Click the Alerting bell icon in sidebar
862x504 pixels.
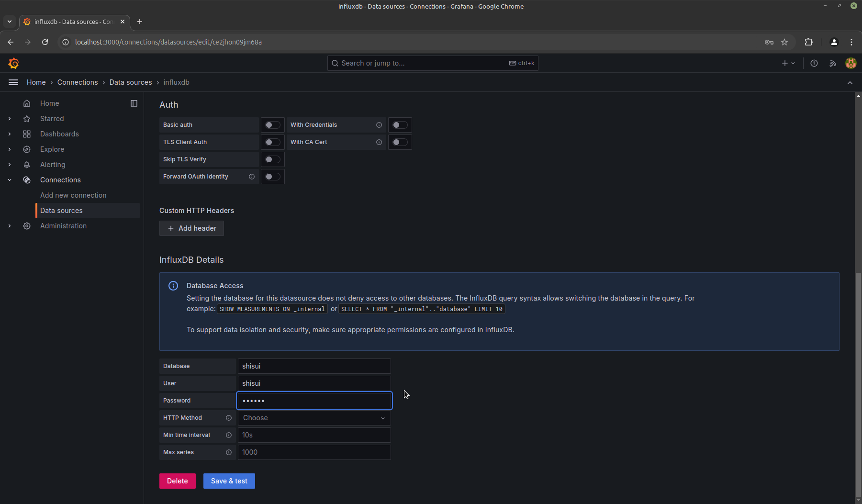coord(27,165)
